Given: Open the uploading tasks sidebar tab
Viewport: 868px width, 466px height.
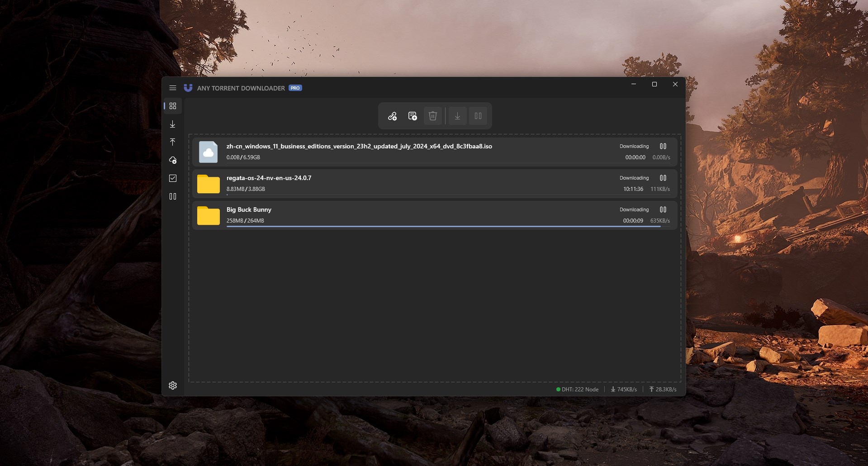Looking at the screenshot, I should coord(173,142).
